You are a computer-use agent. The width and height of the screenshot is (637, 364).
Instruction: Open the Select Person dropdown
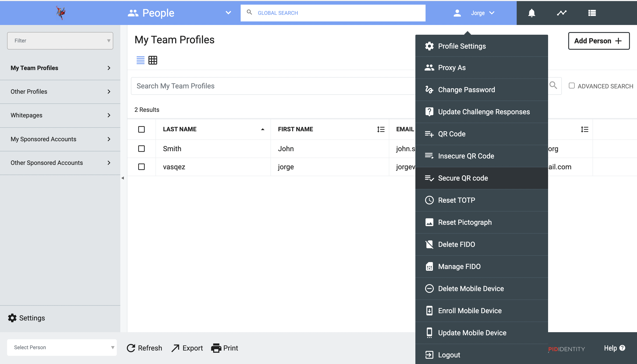click(62, 347)
